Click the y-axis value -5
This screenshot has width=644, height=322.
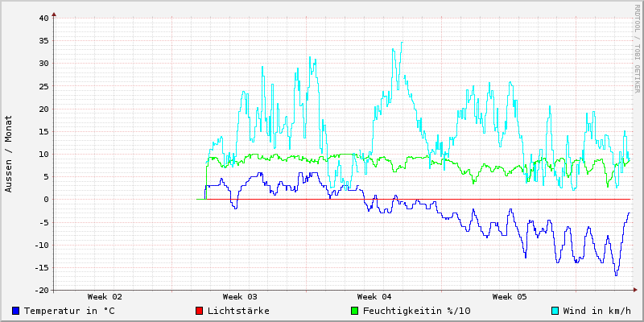(44, 223)
